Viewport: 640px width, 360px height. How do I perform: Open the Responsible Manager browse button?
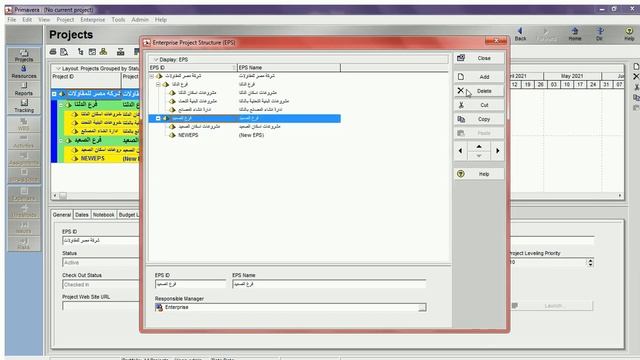click(422, 307)
